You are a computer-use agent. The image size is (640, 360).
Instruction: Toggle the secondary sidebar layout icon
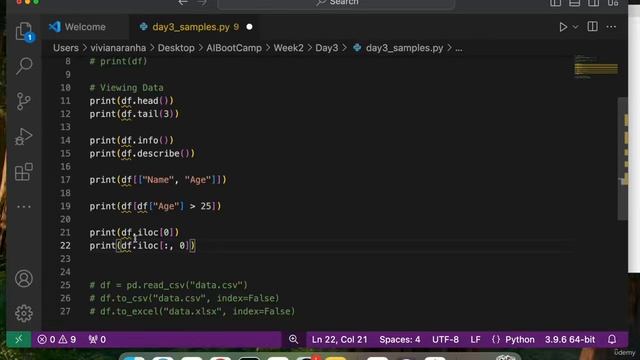(593, 3)
